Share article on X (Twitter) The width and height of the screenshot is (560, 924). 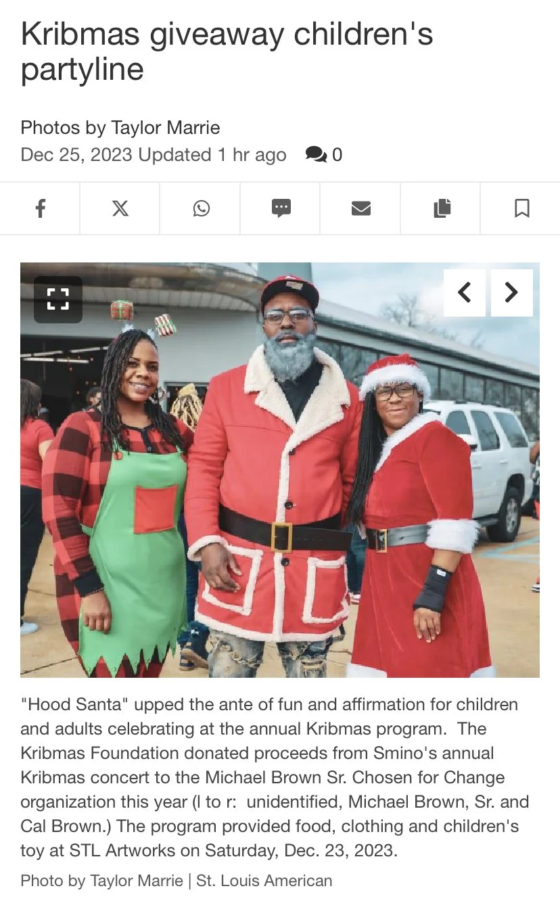pyautogui.click(x=120, y=208)
